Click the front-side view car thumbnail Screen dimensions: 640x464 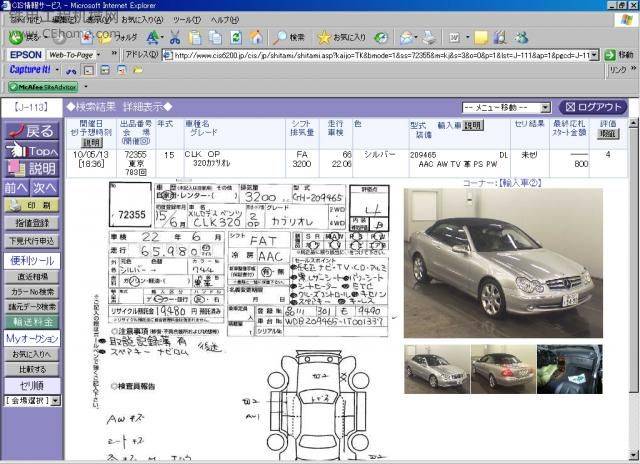(437, 369)
